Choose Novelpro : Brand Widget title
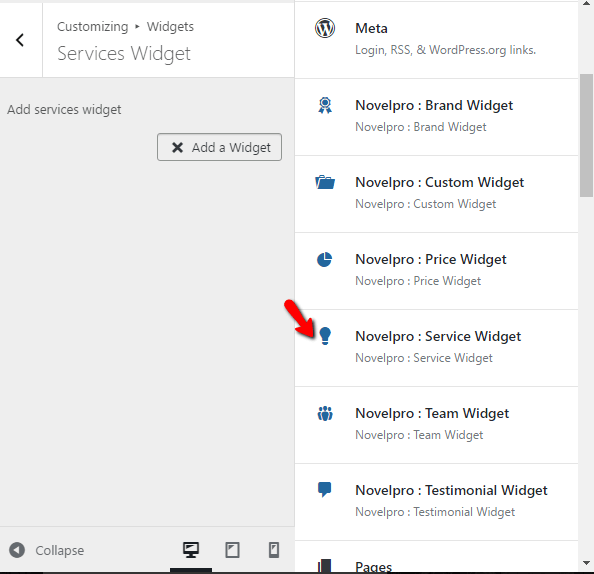This screenshot has width=594, height=574. pos(434,105)
